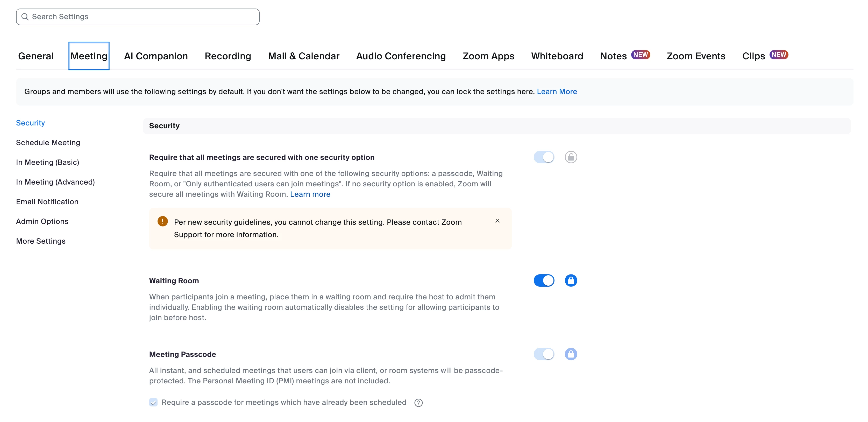
Task: Toggle the Waiting Room switch
Action: click(x=544, y=280)
